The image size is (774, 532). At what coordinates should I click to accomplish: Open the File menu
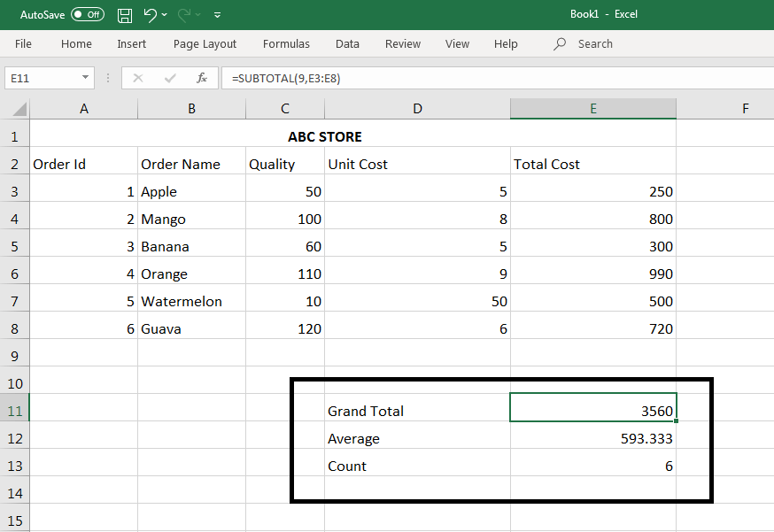point(22,43)
